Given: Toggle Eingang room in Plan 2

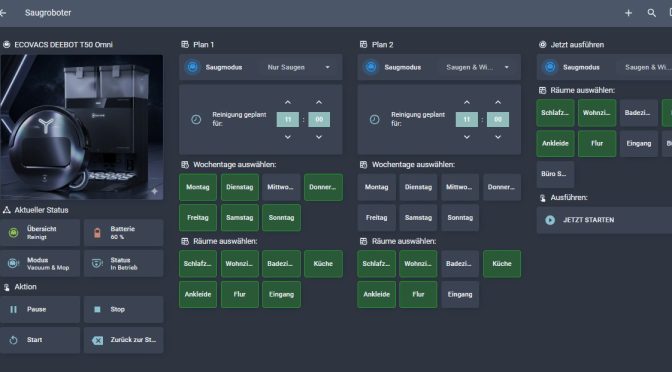Looking at the screenshot, I should tap(460, 294).
